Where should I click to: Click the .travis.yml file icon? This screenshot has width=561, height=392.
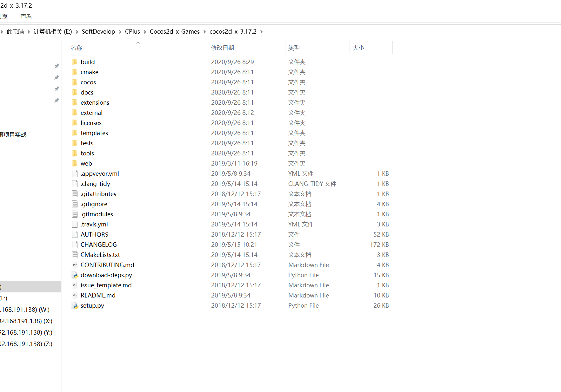click(x=75, y=224)
